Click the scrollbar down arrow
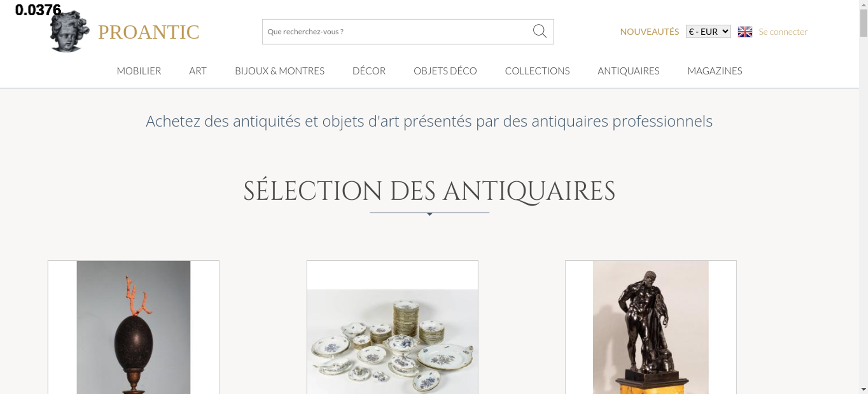This screenshot has height=394, width=868. tap(864, 389)
